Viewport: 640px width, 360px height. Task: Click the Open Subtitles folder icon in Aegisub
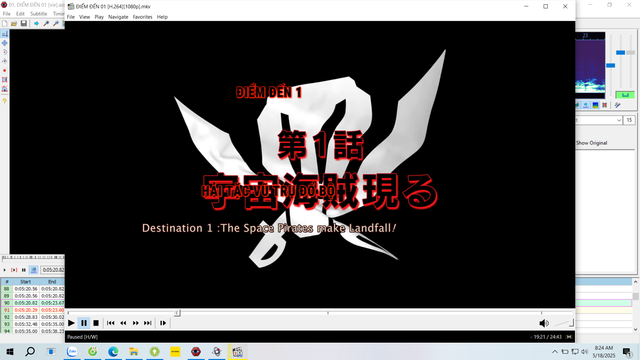[x=14, y=24]
